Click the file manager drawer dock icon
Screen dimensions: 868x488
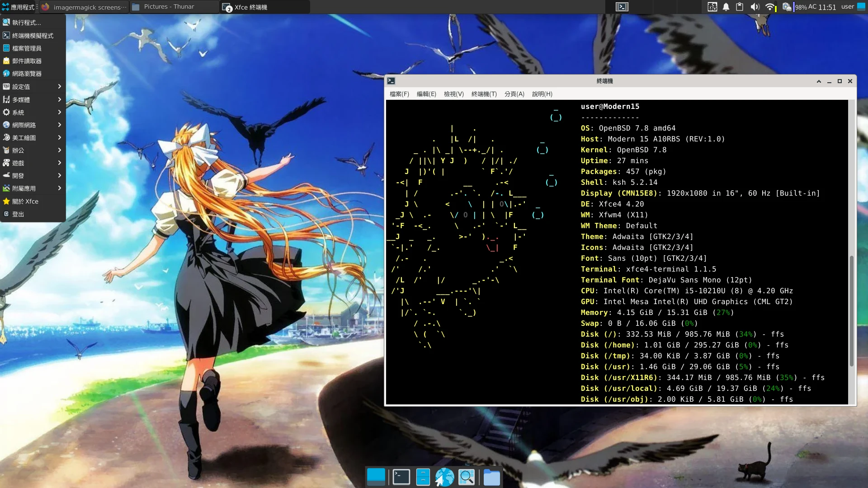[423, 477]
